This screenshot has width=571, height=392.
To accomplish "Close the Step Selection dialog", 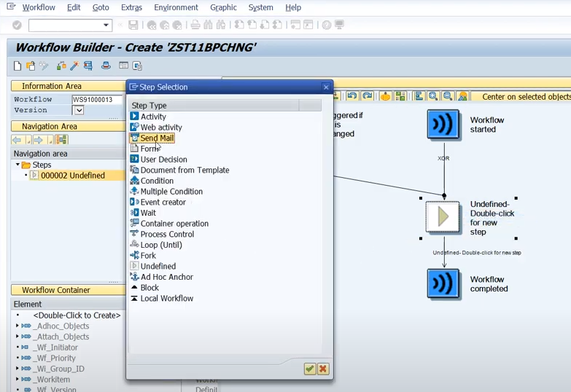I will coord(326,87).
